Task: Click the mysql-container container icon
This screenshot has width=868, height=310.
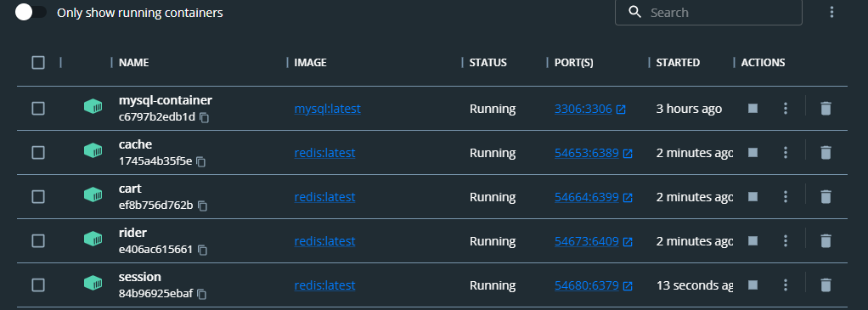Action: click(x=93, y=106)
